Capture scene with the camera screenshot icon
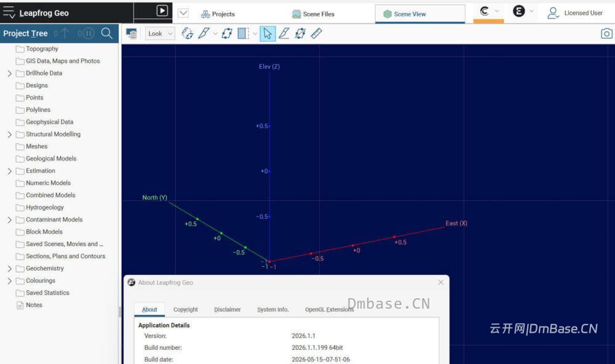The image size is (615, 364). point(606,34)
